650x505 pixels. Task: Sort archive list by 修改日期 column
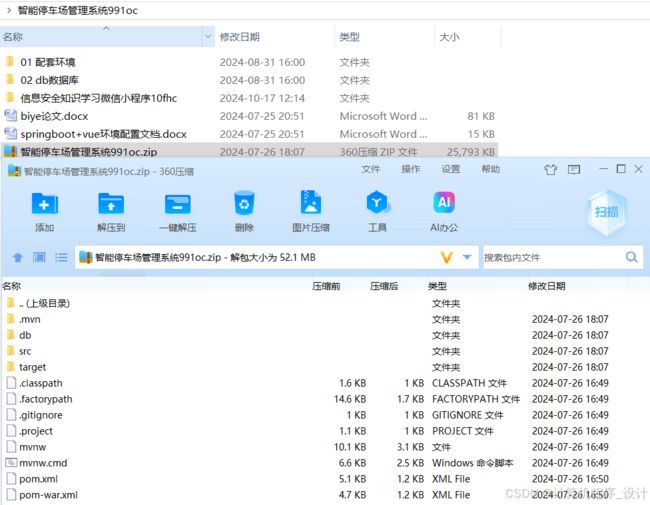pos(546,286)
